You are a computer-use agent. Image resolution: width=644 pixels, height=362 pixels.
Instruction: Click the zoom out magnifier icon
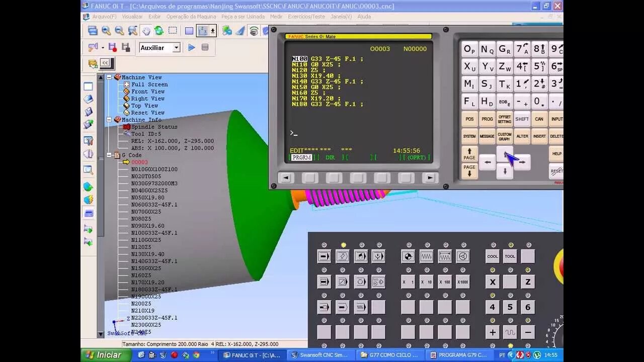pos(119,31)
